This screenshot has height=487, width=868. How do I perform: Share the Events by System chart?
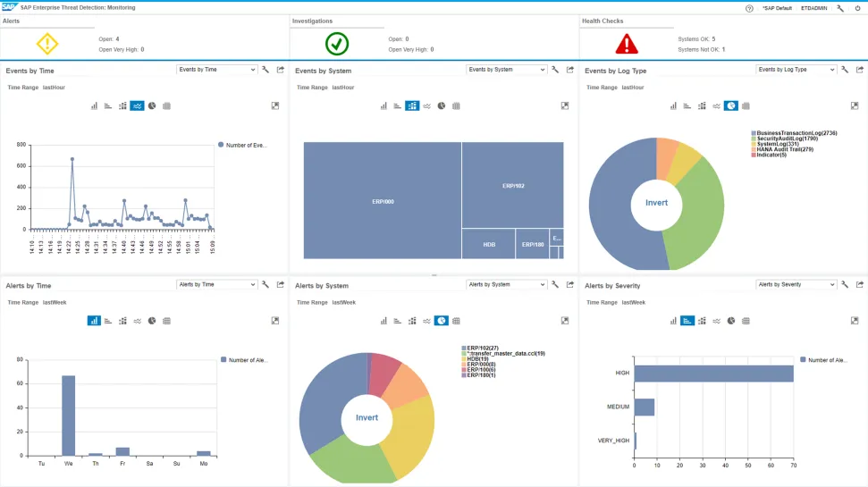pos(569,70)
